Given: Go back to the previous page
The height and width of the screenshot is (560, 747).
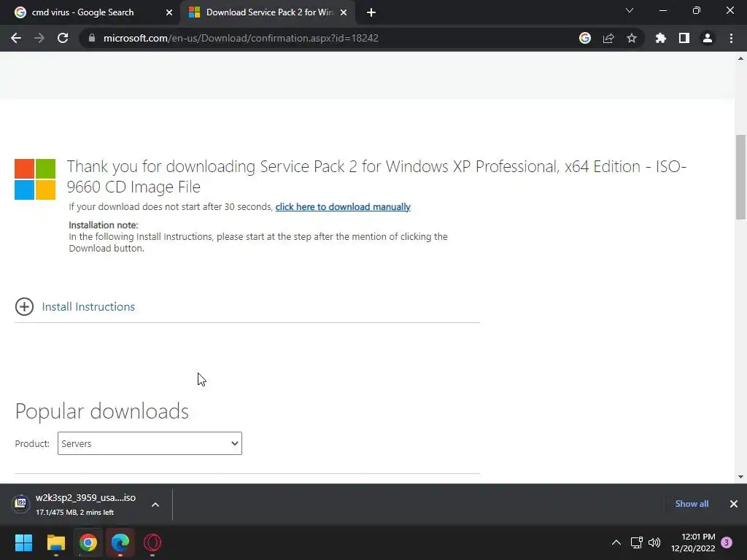Looking at the screenshot, I should (x=16, y=38).
